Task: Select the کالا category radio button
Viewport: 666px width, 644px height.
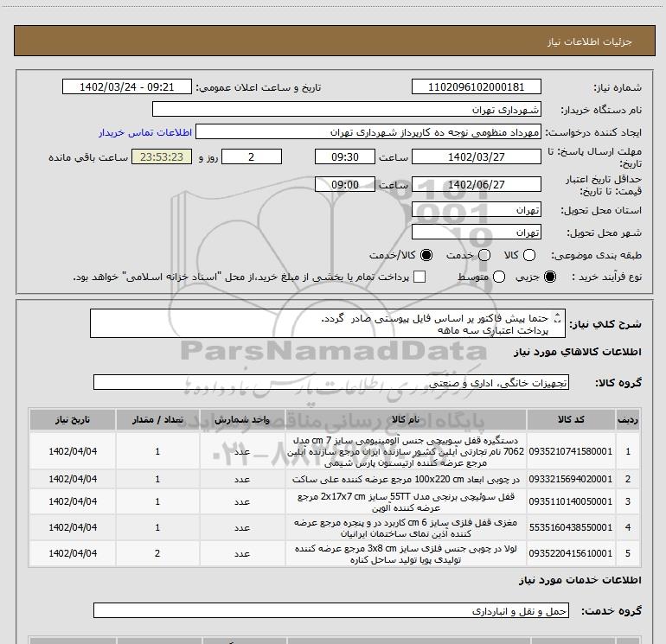Action: [529, 255]
